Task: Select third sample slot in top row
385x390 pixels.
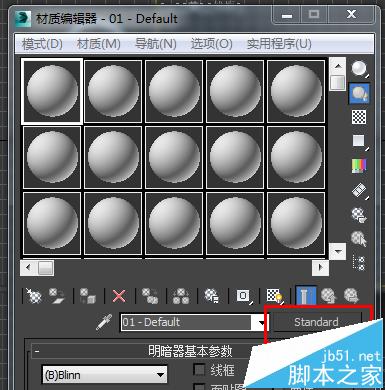Action: coord(174,91)
